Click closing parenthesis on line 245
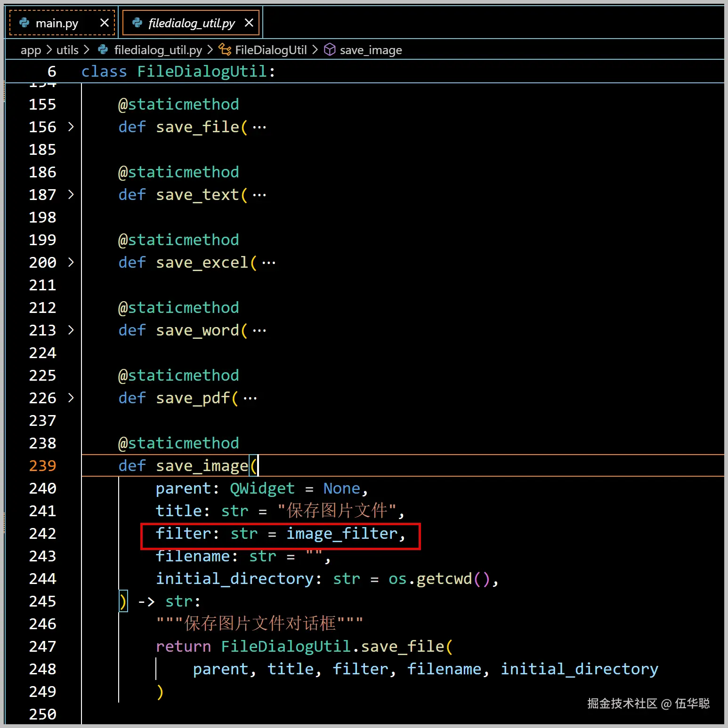 [123, 601]
